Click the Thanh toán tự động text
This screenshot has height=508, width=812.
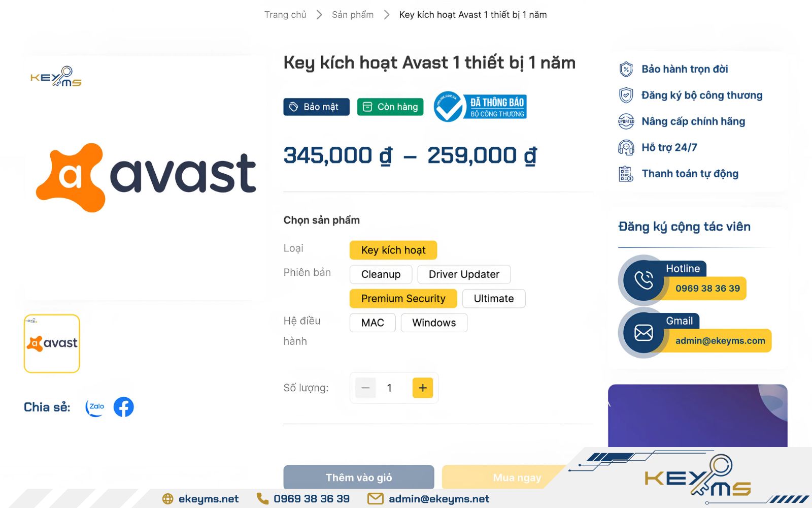(x=690, y=174)
